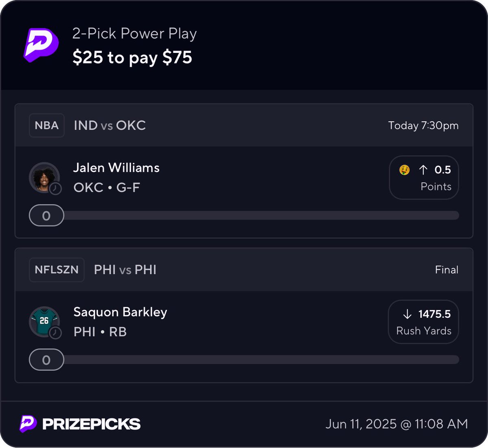The height and width of the screenshot is (448, 488).
Task: Click the Jalen Williams player name
Action: (116, 168)
